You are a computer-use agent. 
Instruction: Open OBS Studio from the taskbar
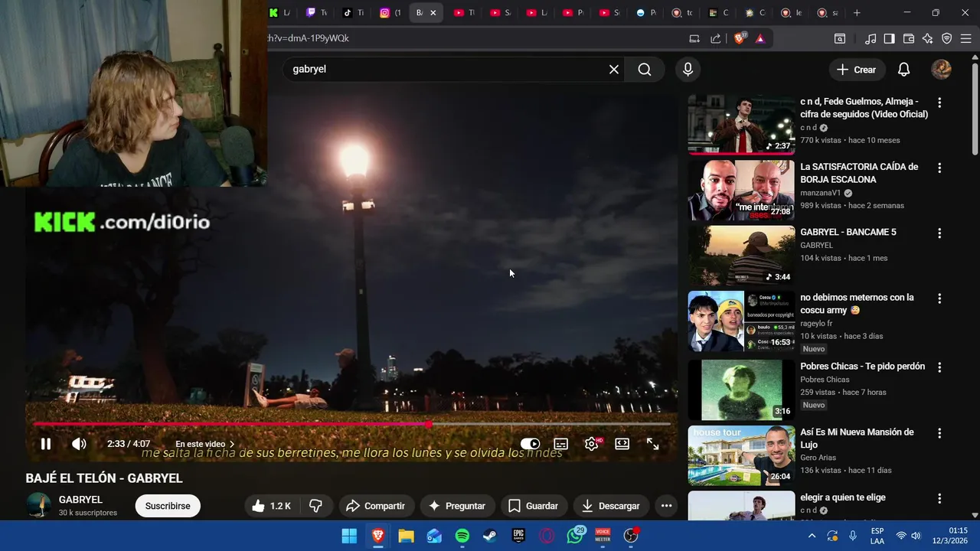631,536
